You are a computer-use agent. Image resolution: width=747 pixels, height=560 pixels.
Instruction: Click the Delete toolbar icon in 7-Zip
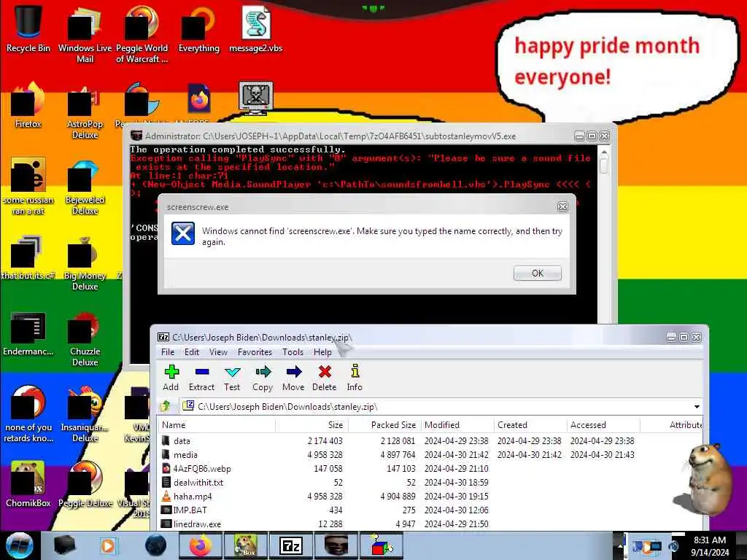(x=325, y=378)
